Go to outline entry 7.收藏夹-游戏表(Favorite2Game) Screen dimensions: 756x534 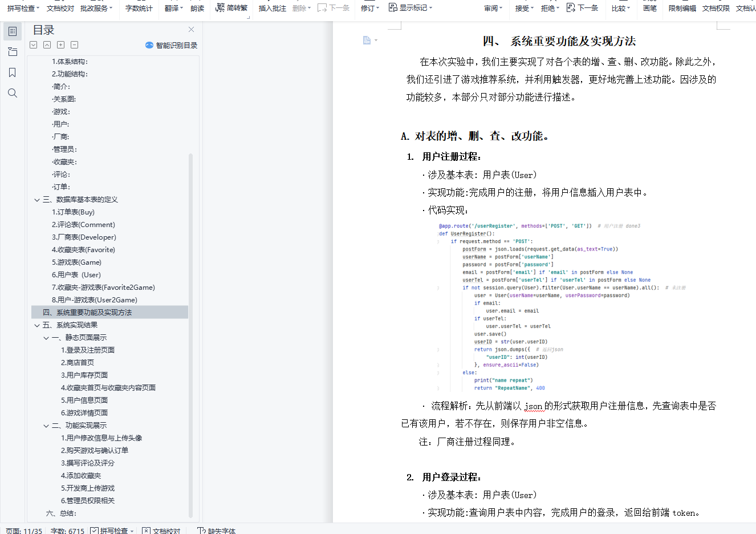(104, 288)
